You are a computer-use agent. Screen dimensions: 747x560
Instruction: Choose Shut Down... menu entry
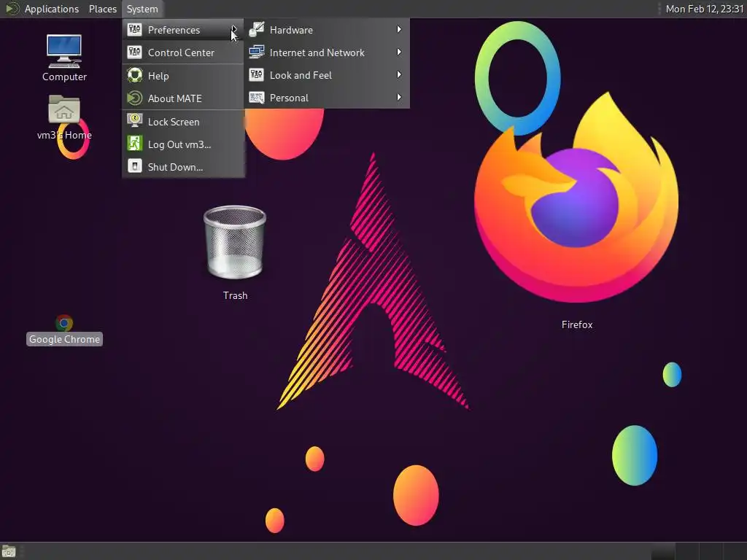point(183,167)
